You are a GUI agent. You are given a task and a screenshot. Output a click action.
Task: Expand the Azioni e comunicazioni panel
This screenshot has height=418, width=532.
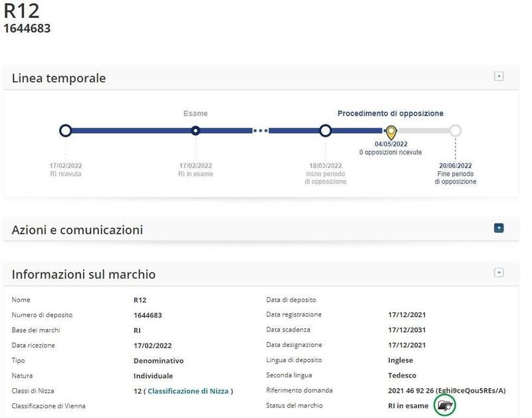(499, 228)
